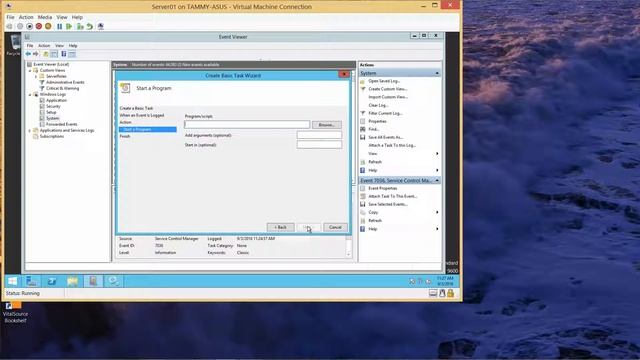Click the green Reset/Start VM toolbar icon
The height and width of the screenshot is (360, 640).
[69, 27]
